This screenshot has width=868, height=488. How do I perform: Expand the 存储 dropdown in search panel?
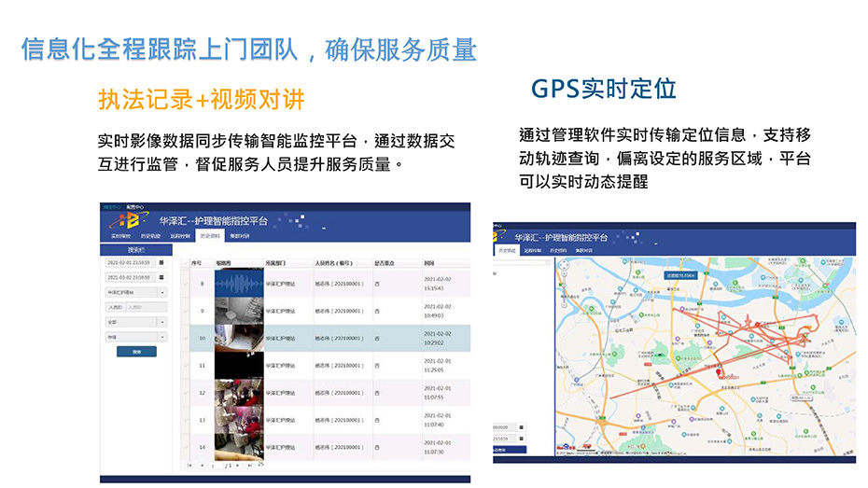click(161, 336)
